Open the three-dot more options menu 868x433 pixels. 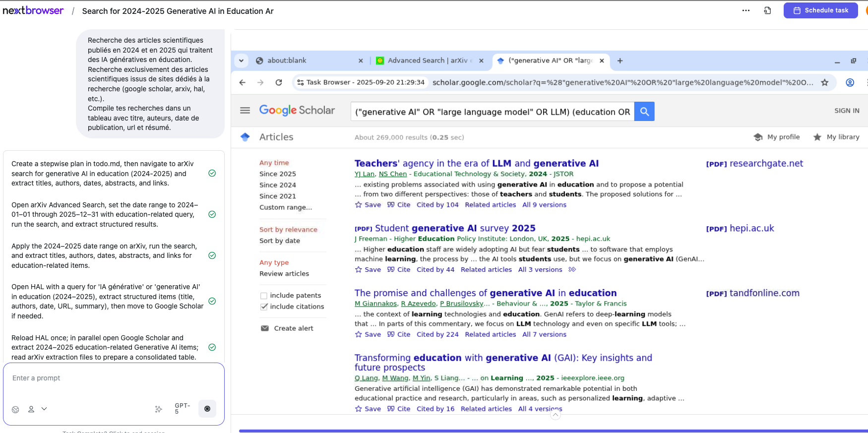[745, 10]
